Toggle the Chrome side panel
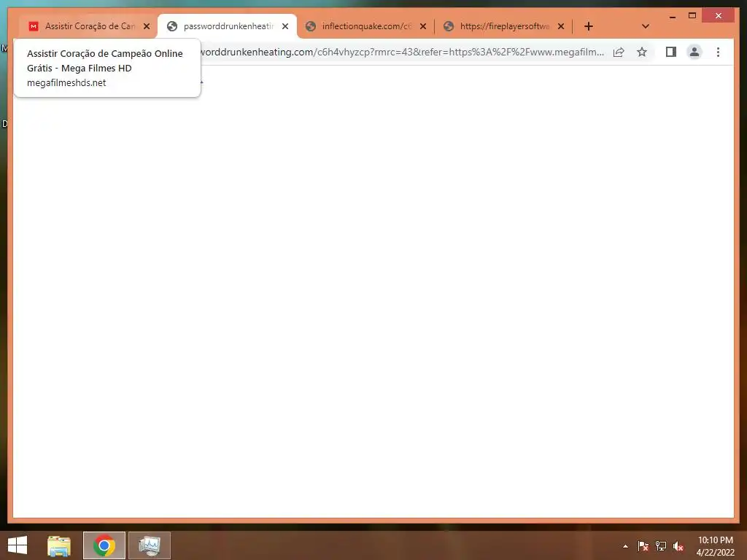The width and height of the screenshot is (747, 560). click(671, 52)
